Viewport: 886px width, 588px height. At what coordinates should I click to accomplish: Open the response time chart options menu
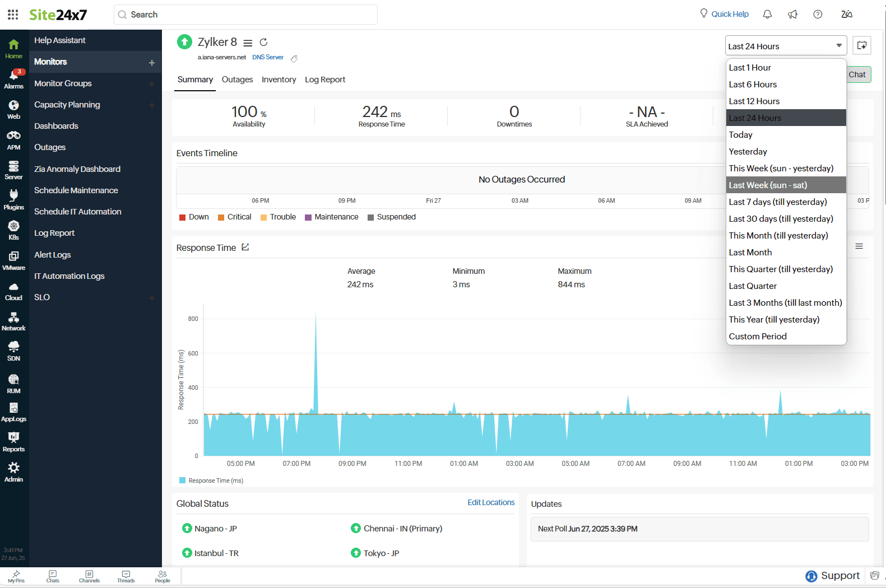point(859,246)
